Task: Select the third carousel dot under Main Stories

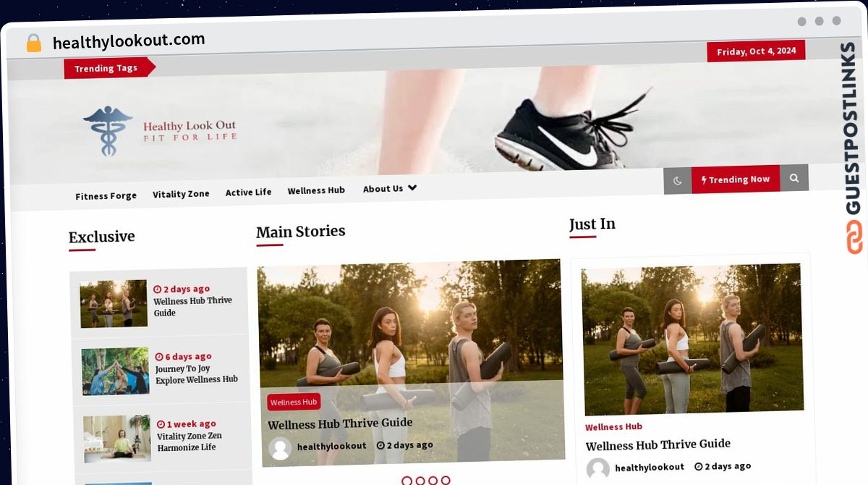Action: [433, 481]
